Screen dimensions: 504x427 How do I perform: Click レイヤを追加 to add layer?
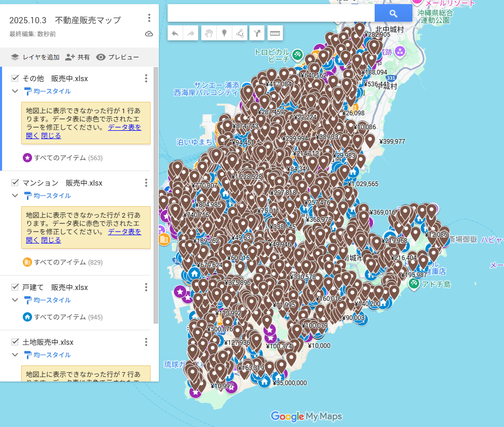point(35,57)
